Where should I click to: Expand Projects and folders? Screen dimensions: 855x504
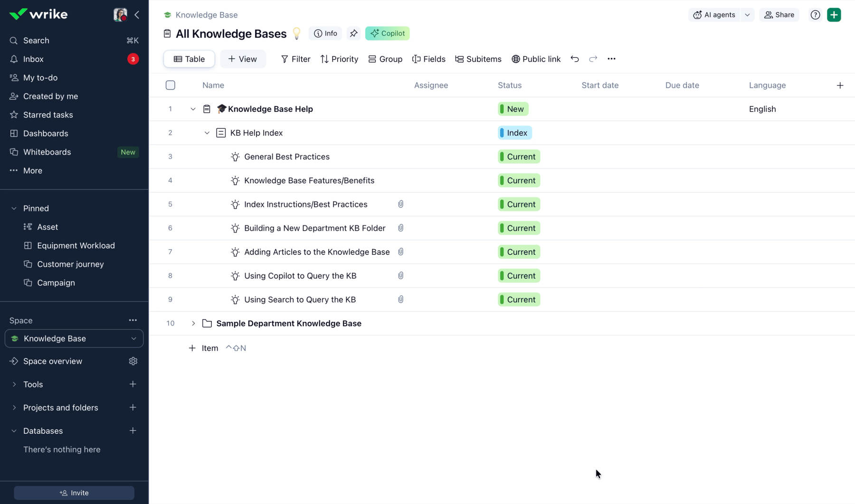(14, 408)
